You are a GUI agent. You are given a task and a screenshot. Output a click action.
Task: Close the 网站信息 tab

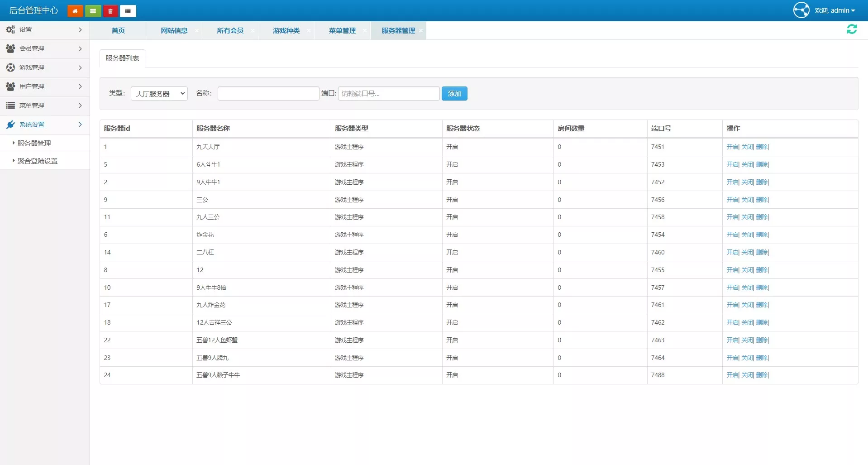pyautogui.click(x=196, y=31)
